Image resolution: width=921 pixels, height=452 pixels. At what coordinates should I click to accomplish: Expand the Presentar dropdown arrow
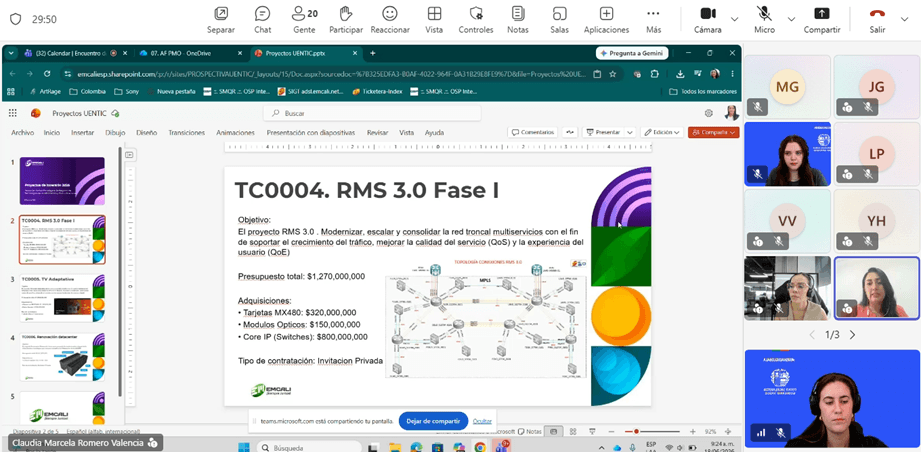point(630,132)
